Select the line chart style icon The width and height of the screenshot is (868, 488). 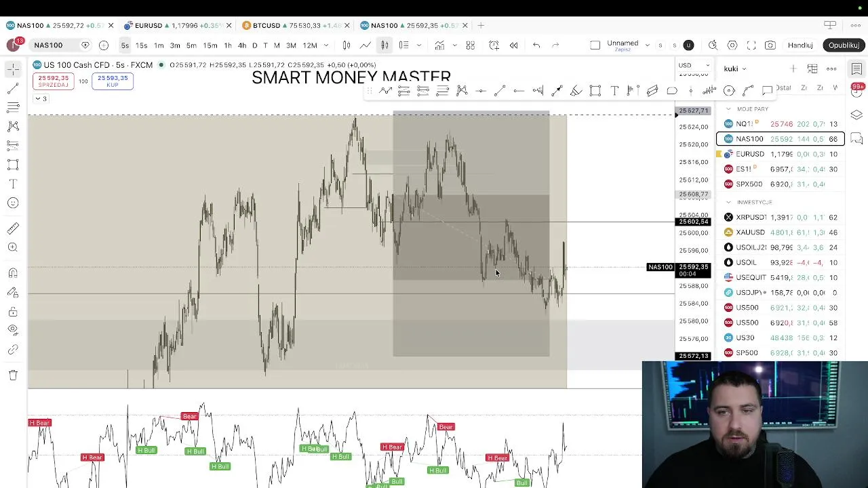[366, 45]
